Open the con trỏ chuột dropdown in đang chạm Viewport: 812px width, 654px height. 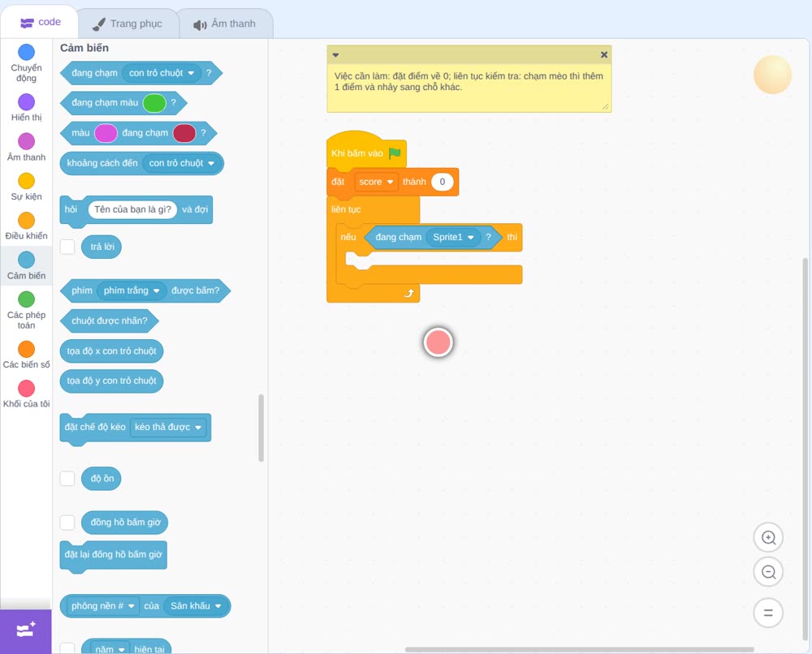click(x=162, y=73)
